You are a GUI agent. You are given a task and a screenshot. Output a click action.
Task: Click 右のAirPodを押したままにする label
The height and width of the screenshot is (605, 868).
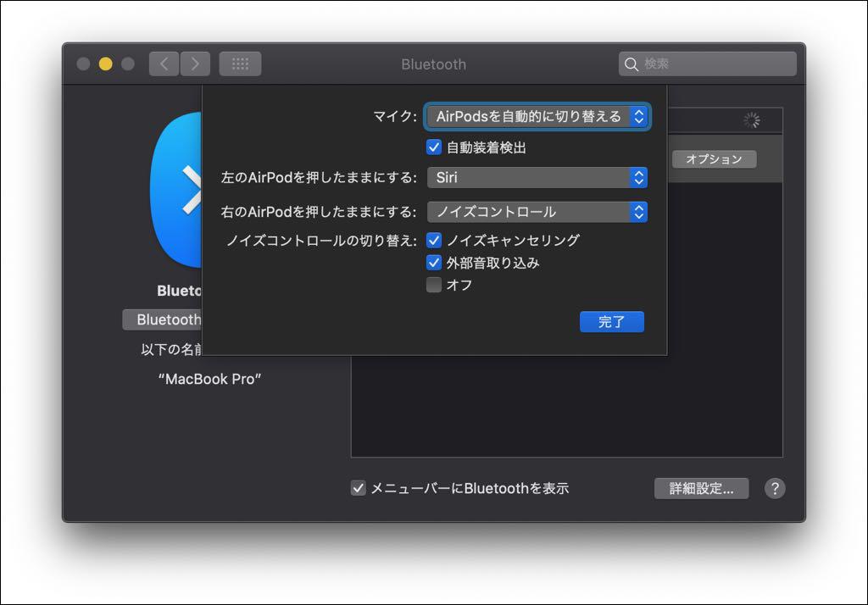tap(319, 212)
